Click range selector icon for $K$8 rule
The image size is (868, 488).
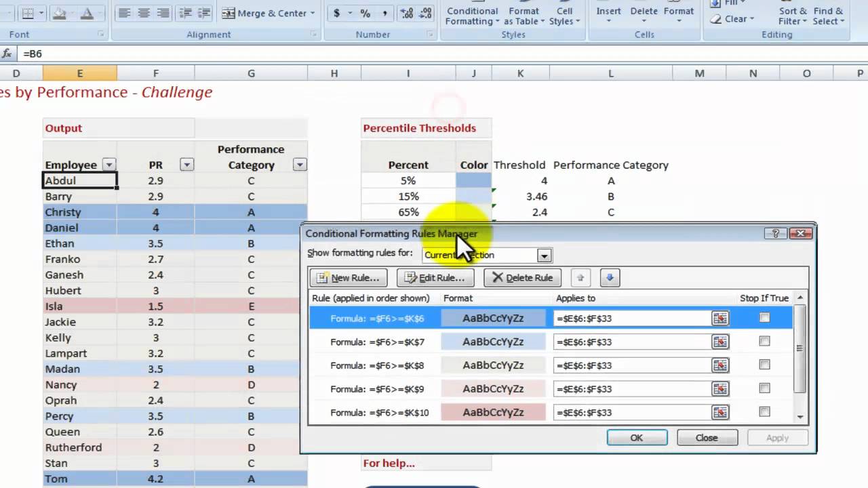[x=720, y=365]
